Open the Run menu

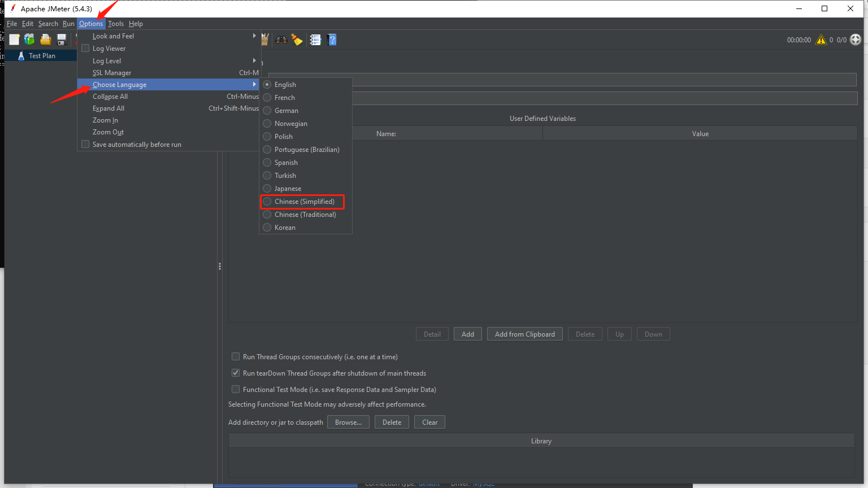click(x=68, y=24)
